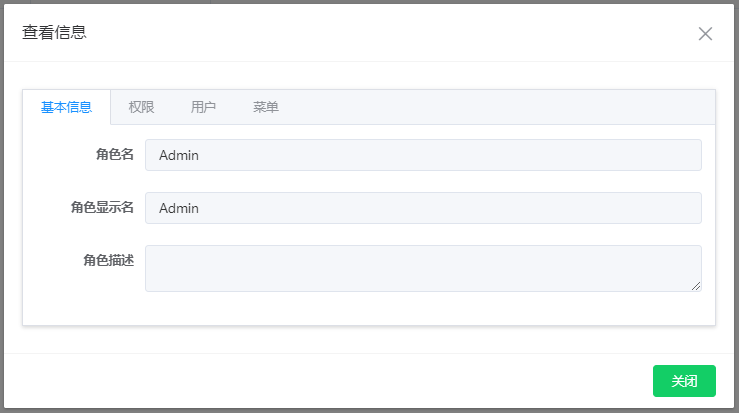Click the Admin value in 角色名 field

[x=179, y=155]
